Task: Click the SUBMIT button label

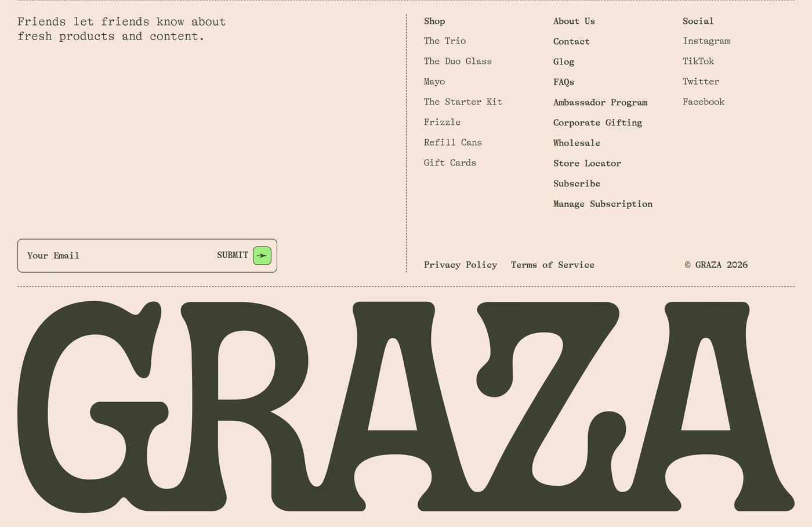Action: click(233, 255)
